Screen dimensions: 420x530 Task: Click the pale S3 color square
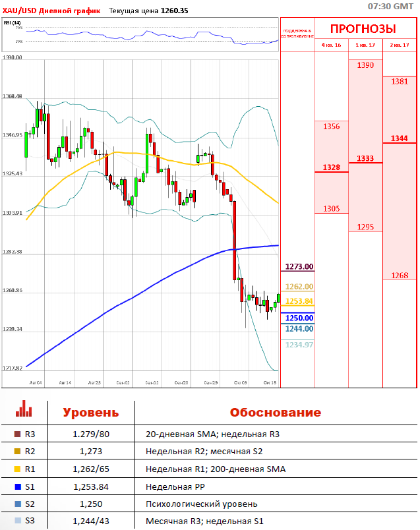coord(16,522)
